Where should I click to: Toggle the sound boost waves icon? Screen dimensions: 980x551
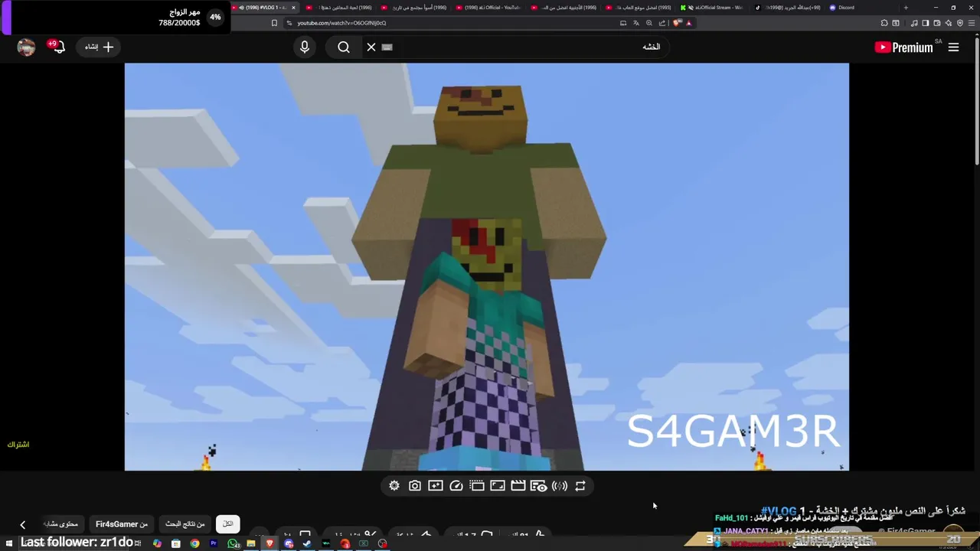tap(560, 486)
